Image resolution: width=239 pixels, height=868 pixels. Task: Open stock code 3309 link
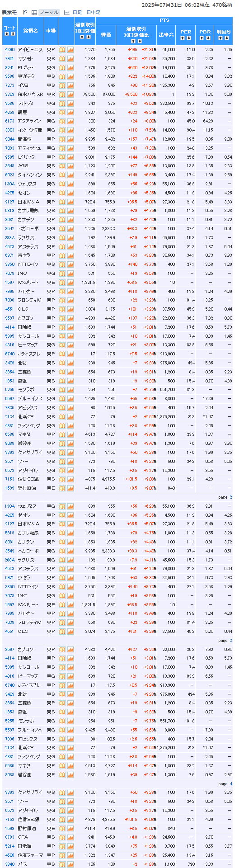9,94
